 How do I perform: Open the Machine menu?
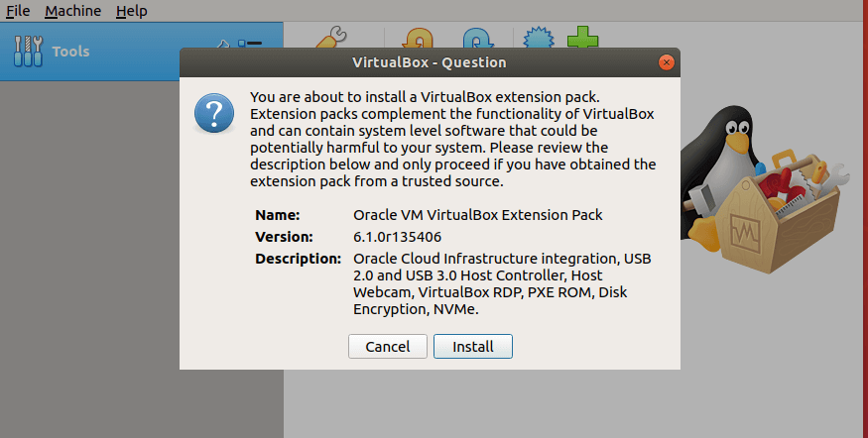pyautogui.click(x=73, y=11)
